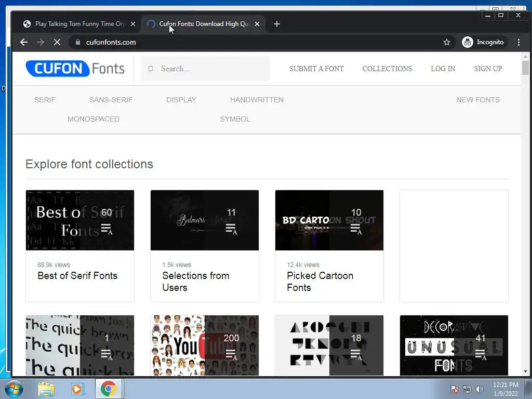Open a new tab with plus button
This screenshot has height=399, width=532.
coord(276,24)
